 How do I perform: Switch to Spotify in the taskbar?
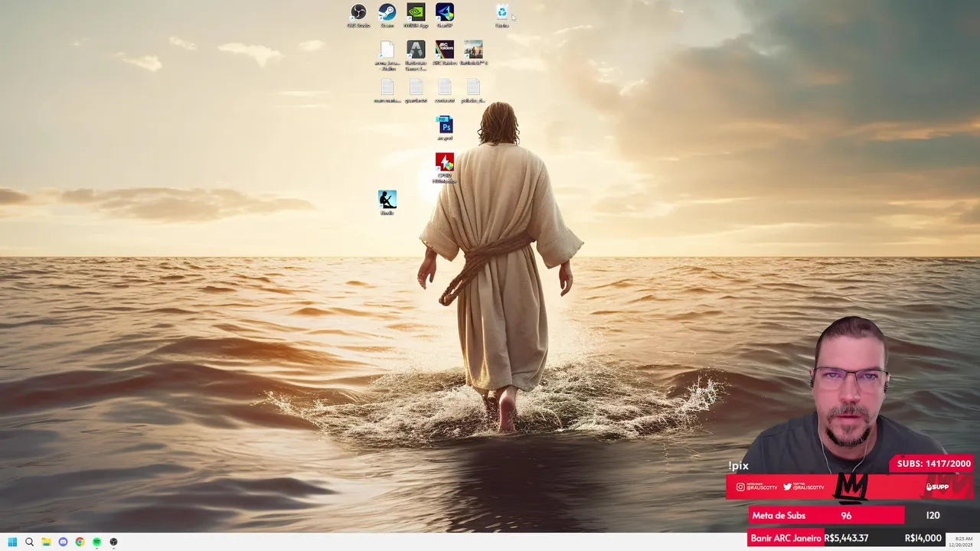point(96,542)
